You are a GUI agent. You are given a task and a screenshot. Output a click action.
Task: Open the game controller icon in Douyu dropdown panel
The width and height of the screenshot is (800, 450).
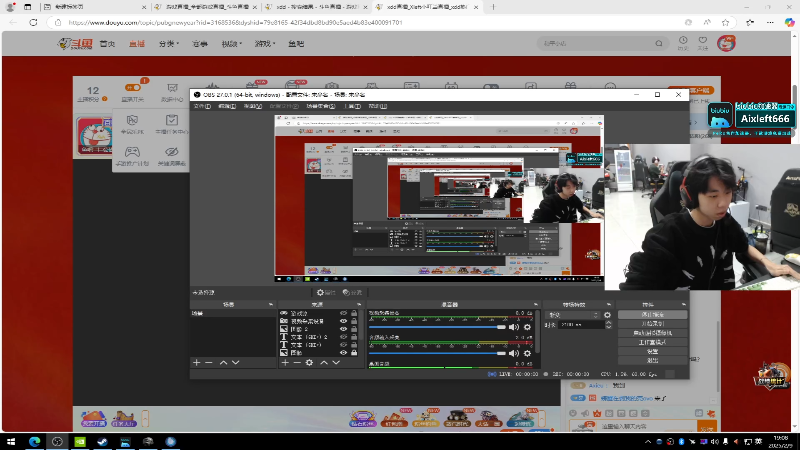click(x=132, y=155)
